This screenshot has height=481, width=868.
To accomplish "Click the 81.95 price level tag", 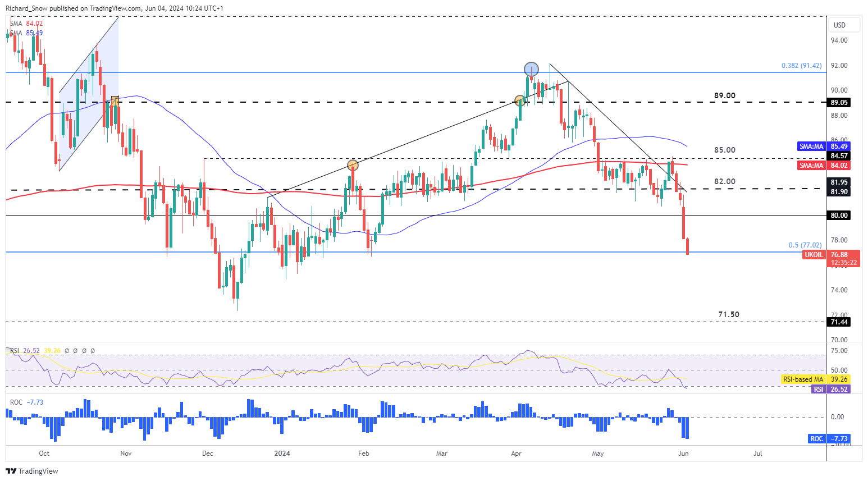I will (839, 182).
